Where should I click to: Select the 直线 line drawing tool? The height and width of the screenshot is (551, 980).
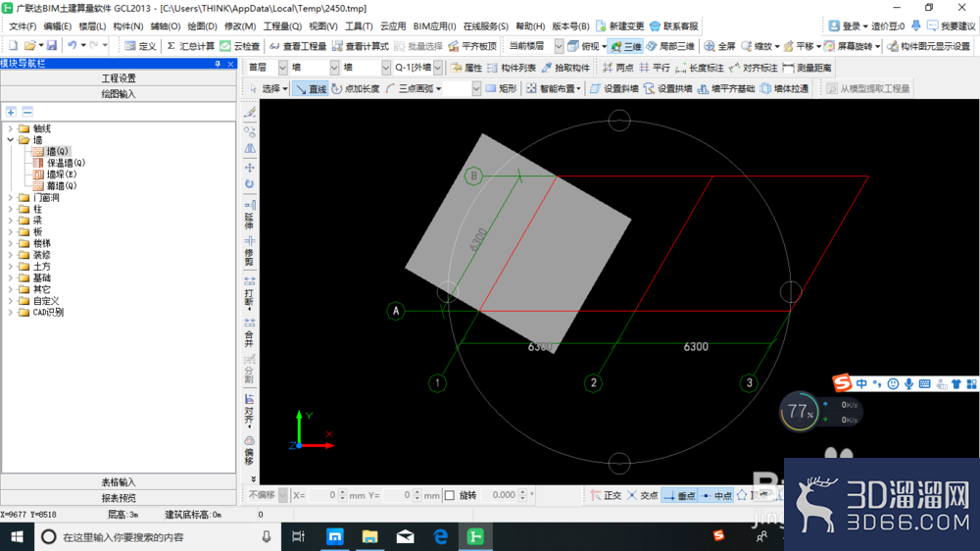(x=311, y=89)
